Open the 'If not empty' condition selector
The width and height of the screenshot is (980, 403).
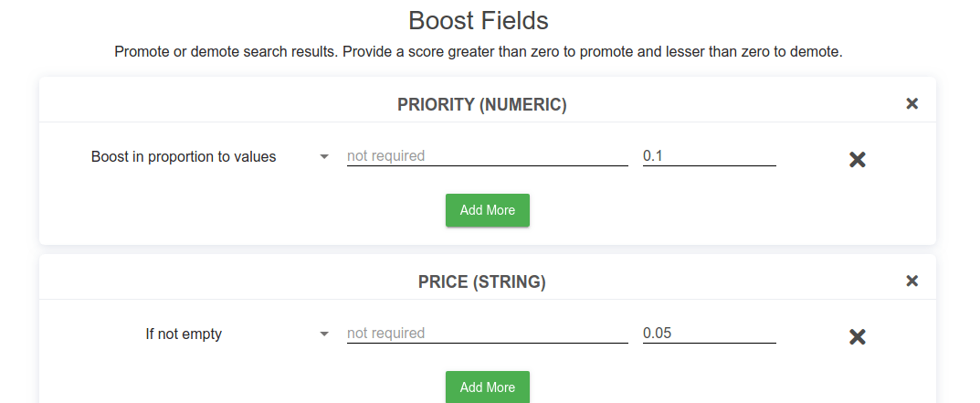coord(184,334)
